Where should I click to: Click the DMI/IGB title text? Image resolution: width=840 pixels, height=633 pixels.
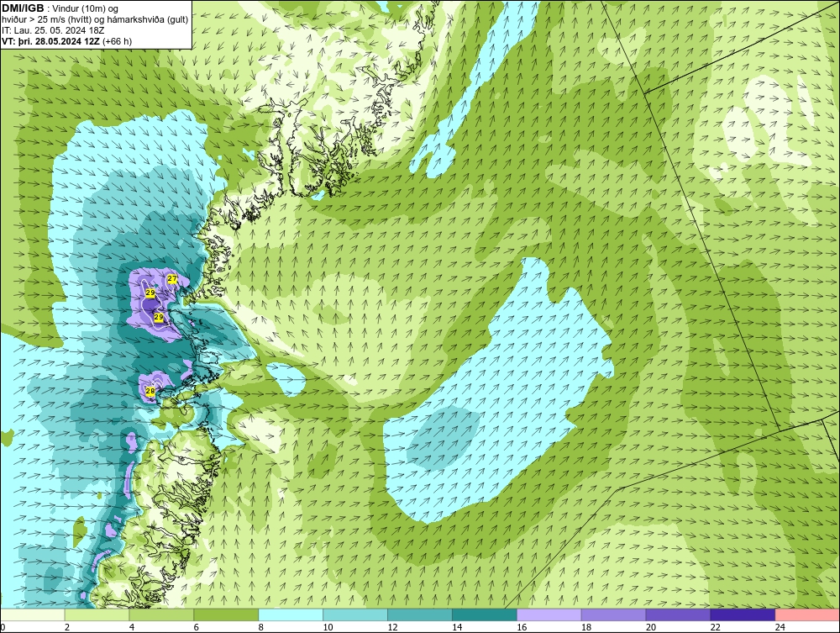[23, 8]
